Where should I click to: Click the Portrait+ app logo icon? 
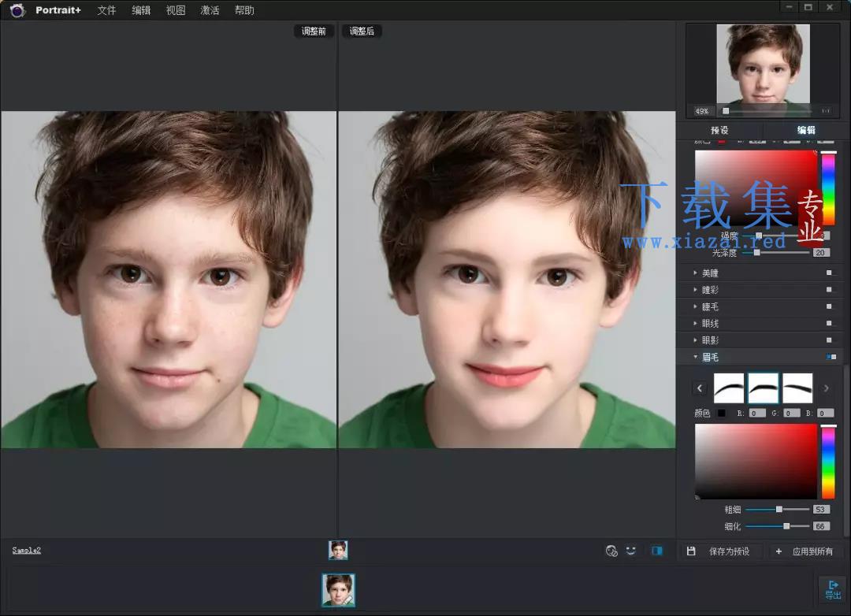(x=17, y=10)
